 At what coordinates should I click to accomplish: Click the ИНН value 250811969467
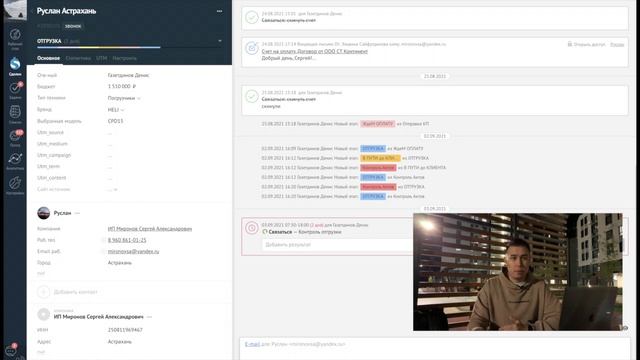pyautogui.click(x=125, y=329)
